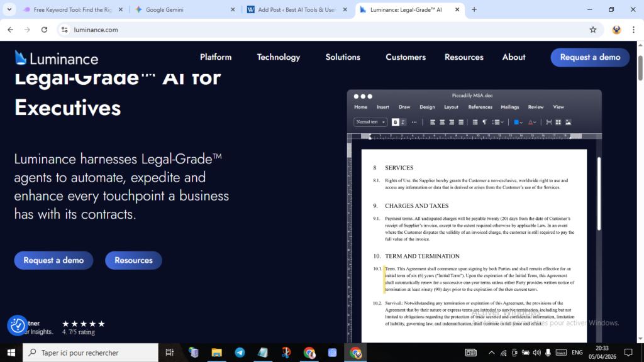Open the Resources navigation menu in header

point(464,57)
